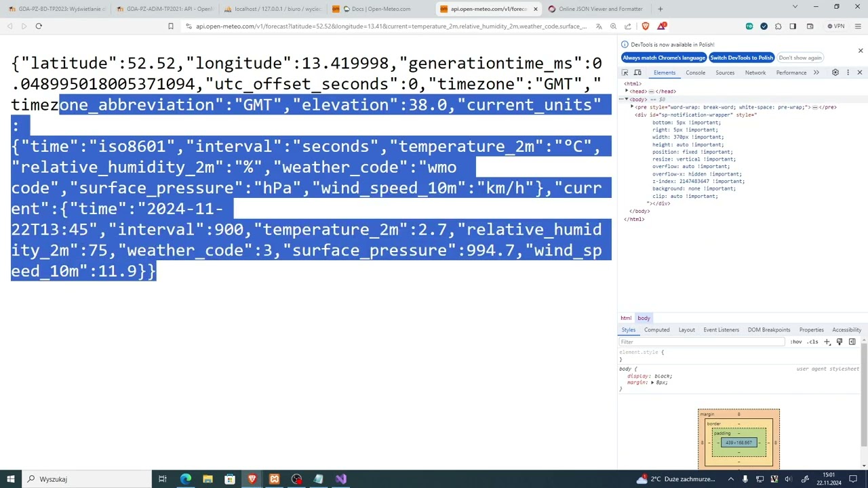Select the Elements tab

point(665,73)
